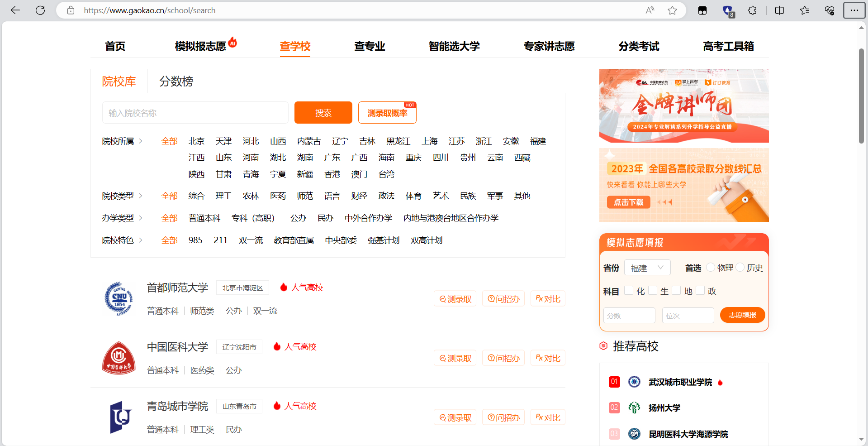
Task: Filter by 四川 region
Action: click(x=441, y=157)
